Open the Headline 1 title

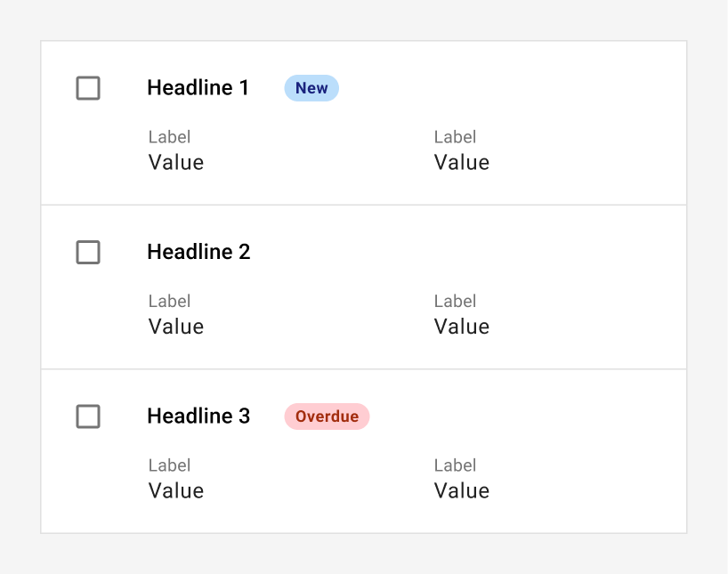(x=198, y=88)
